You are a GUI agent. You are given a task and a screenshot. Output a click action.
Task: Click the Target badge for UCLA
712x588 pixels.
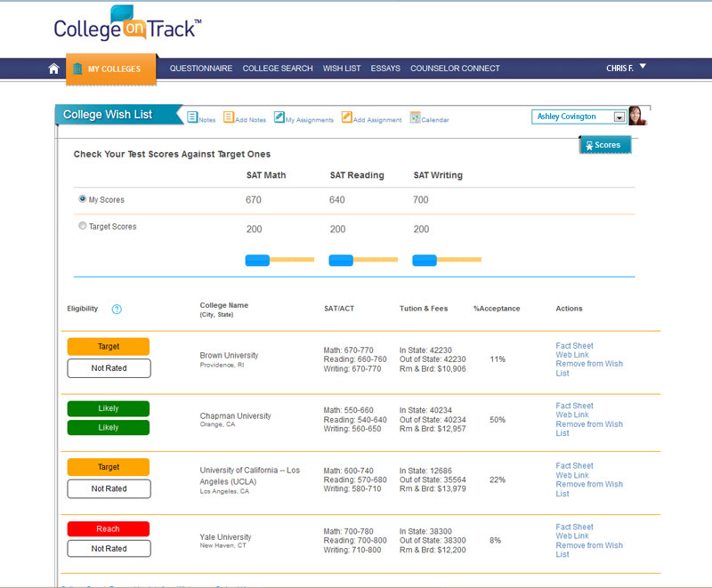(x=109, y=467)
